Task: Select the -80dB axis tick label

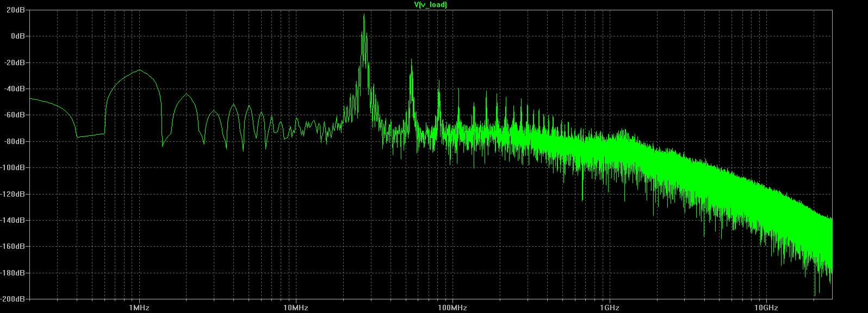Action: tap(16, 141)
